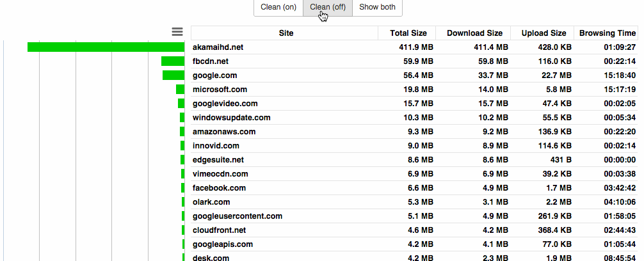Click the google.com green bar
This screenshot has width=644, height=261.
coord(173,75)
